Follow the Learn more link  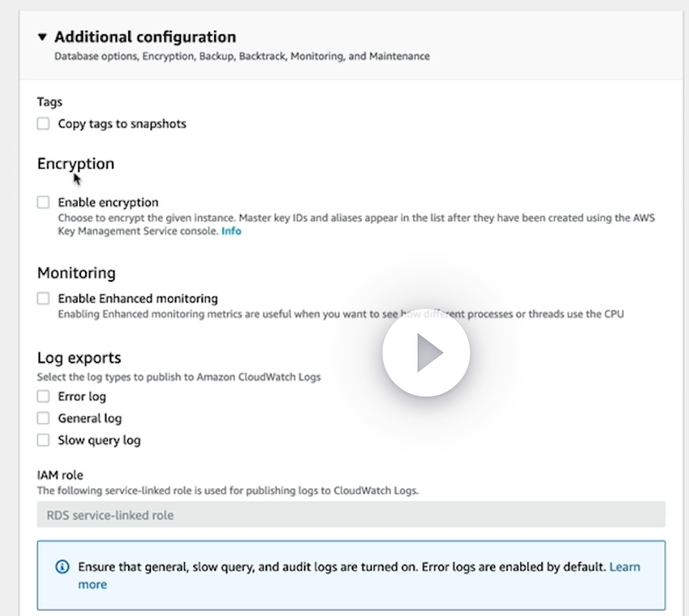click(624, 567)
